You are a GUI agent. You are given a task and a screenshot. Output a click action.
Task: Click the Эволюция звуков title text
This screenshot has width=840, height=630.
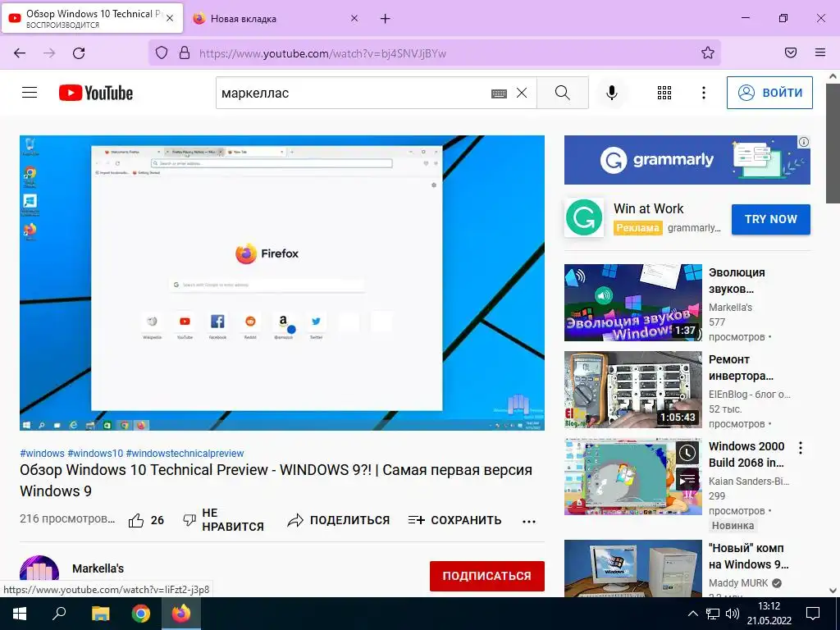tap(737, 281)
